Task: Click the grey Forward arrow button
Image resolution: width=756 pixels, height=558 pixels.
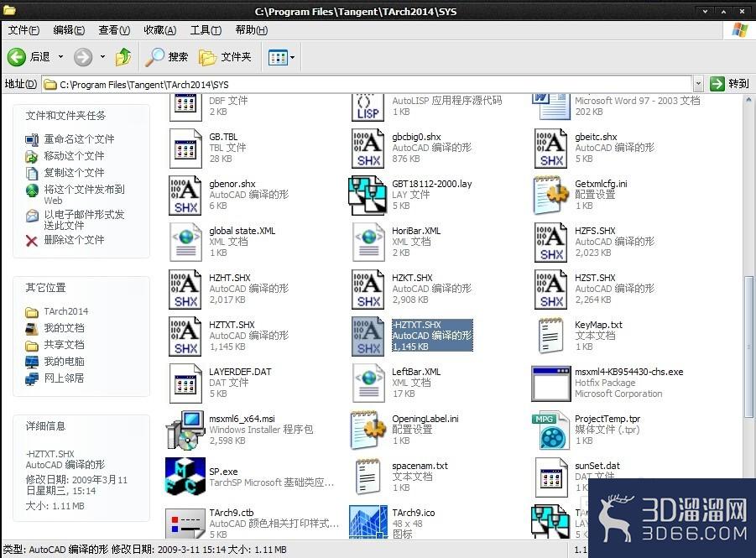Action: click(x=83, y=57)
